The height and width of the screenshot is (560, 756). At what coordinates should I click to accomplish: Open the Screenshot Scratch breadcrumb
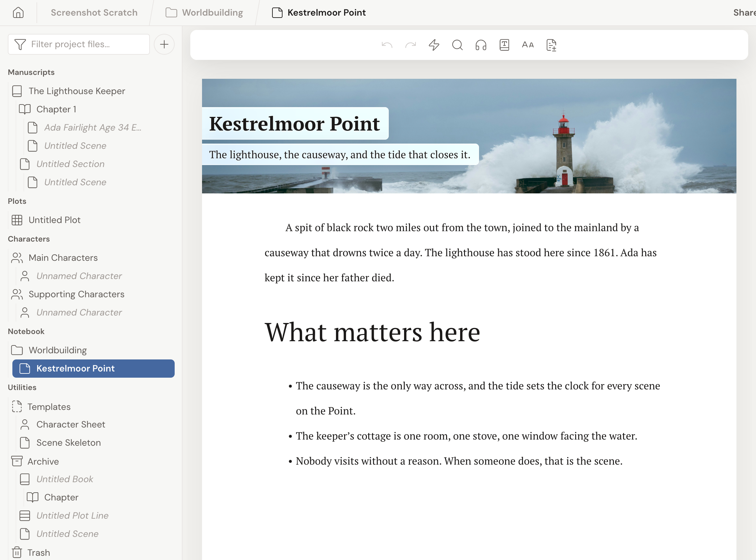[94, 13]
